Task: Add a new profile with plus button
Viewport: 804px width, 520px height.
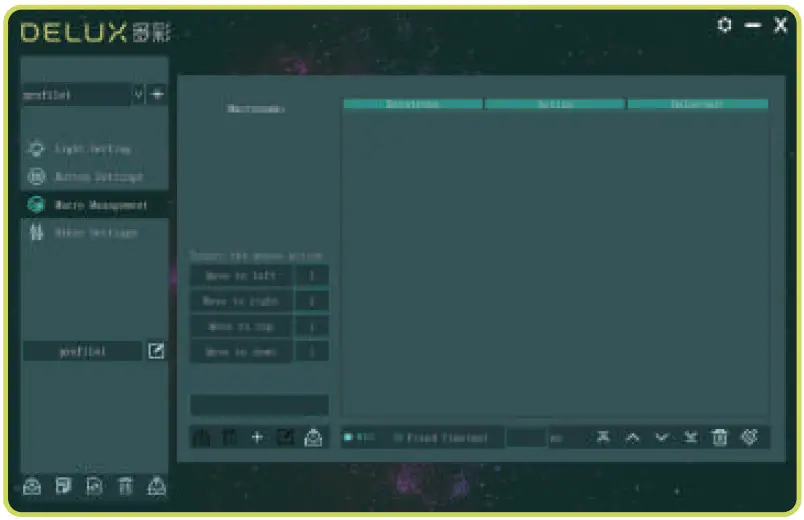Action: pos(157,94)
